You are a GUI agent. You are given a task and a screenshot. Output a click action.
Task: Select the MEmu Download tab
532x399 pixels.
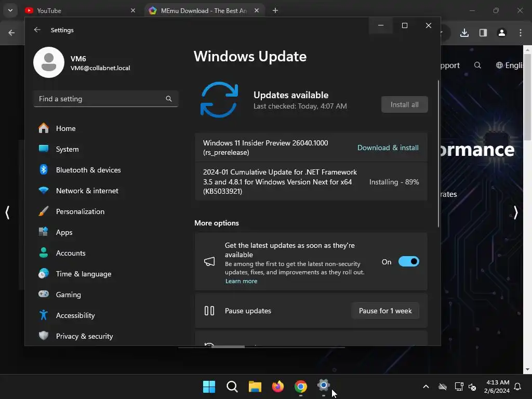[204, 10]
